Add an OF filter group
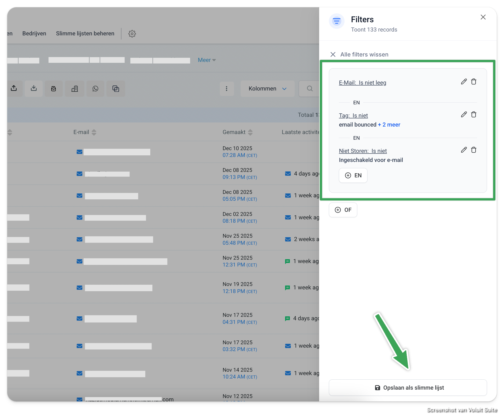This screenshot has width=504, height=420. point(343,210)
